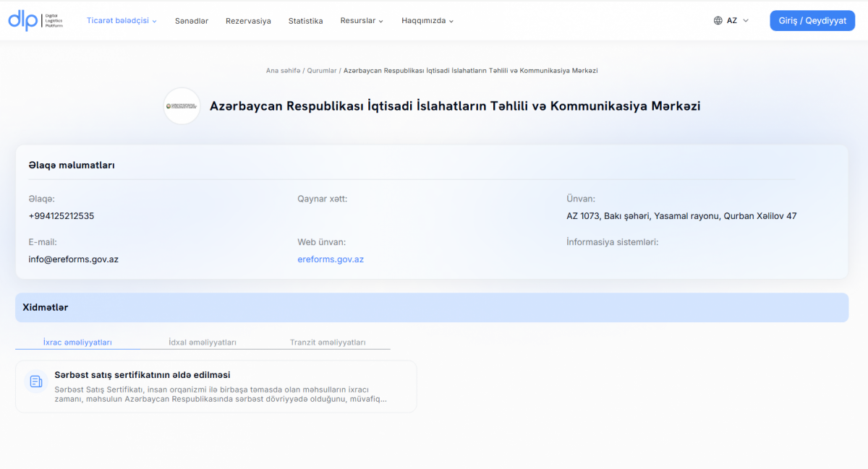The width and height of the screenshot is (868, 469).
Task: Click the phone number +994125212535
Action: click(61, 216)
